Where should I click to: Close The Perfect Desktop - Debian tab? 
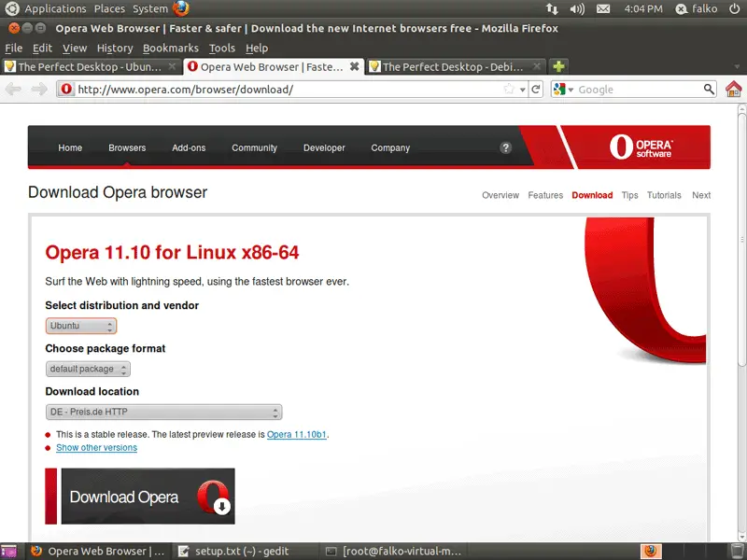(537, 66)
